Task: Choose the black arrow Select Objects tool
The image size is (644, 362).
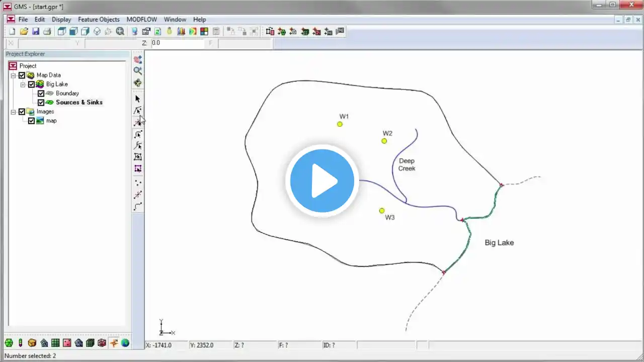Action: pos(138,99)
